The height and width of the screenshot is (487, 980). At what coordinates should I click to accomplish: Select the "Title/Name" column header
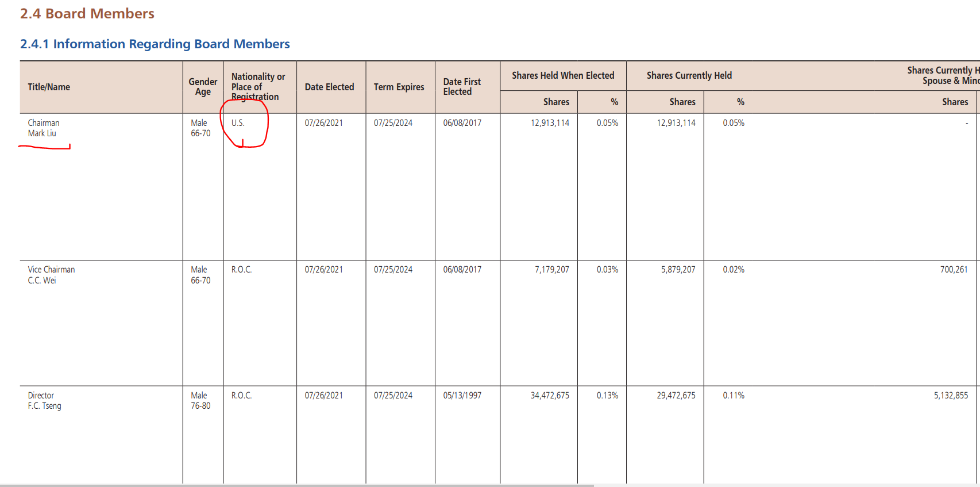point(49,87)
